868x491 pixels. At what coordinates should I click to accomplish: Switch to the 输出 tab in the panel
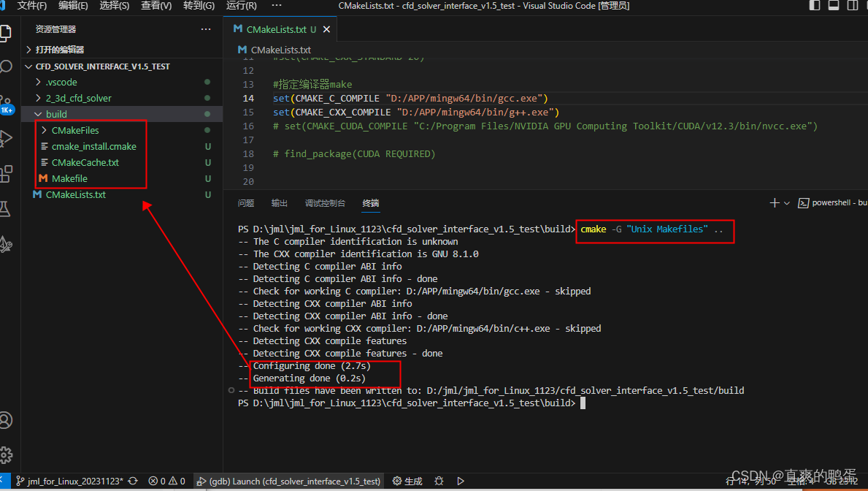click(279, 204)
